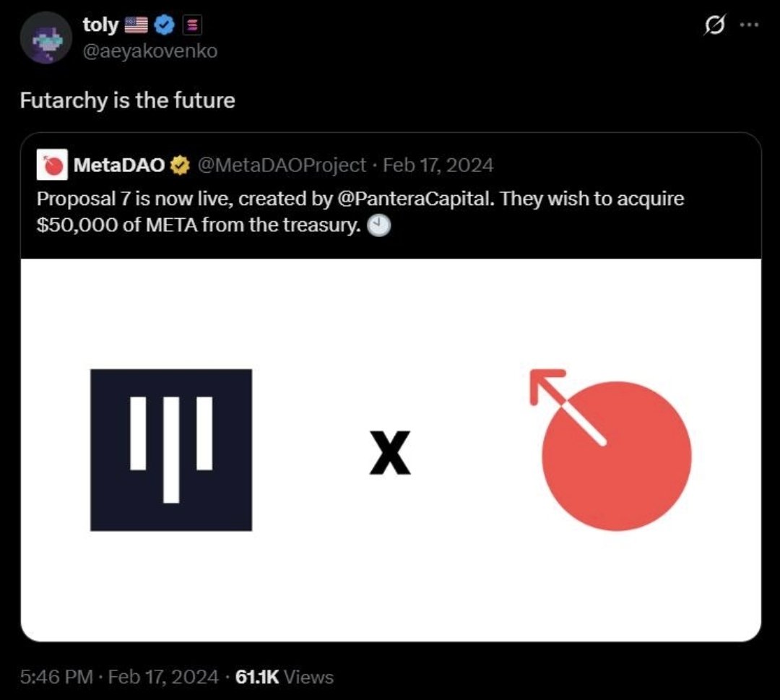Image resolution: width=780 pixels, height=700 pixels.
Task: Open the toly display name link
Action: (100, 25)
